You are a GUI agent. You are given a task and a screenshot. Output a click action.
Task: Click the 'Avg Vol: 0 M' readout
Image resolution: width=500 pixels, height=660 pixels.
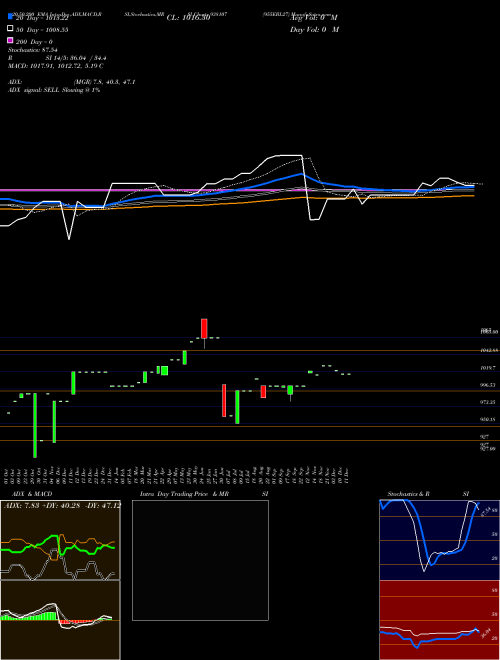pos(314,18)
